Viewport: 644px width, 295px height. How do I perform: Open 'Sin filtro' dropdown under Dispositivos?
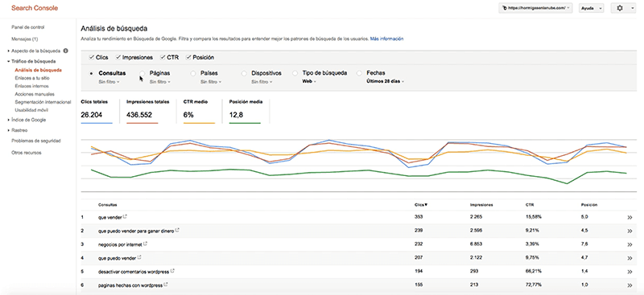point(262,82)
